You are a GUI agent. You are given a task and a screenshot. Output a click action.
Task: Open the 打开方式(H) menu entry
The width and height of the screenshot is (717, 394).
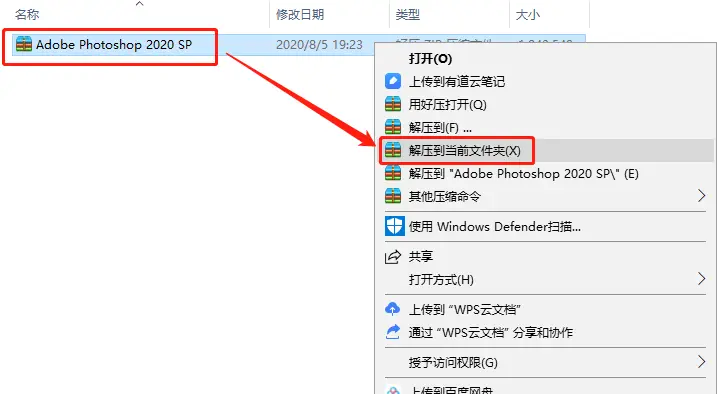coord(441,279)
